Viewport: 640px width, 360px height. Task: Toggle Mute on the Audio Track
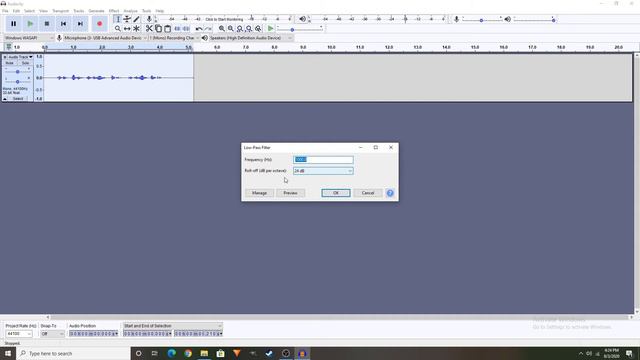point(9,63)
